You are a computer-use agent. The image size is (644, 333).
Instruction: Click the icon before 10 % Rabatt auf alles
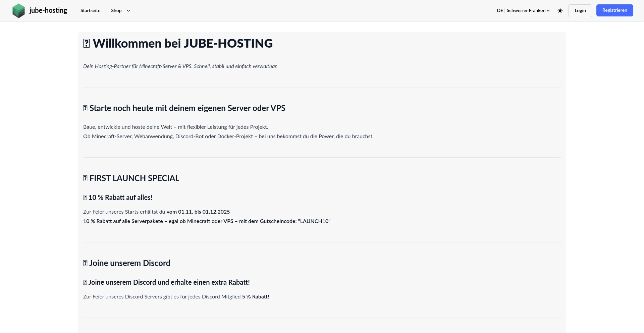85,198
